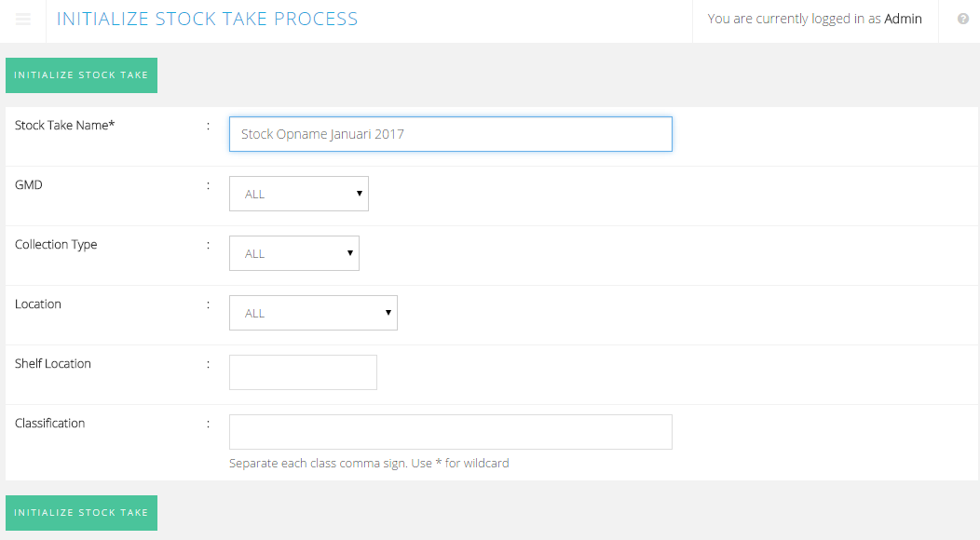Click the GMD field label
Viewport: 980px width, 540px height.
[29, 185]
